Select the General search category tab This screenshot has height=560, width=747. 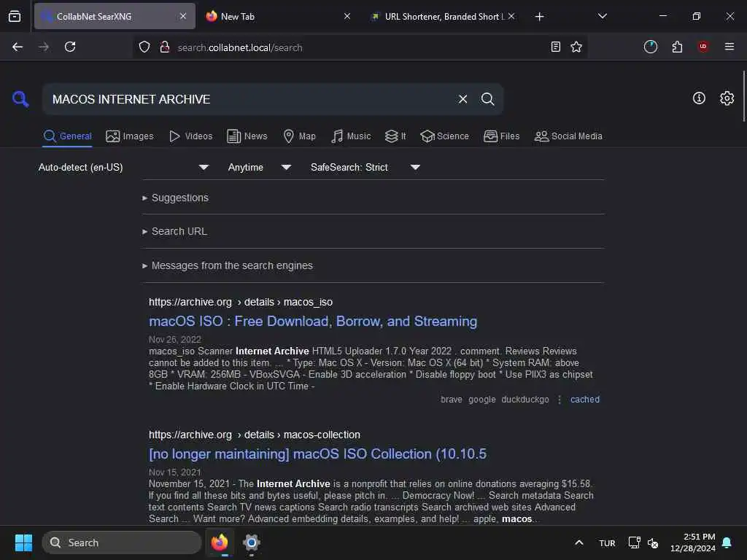click(67, 136)
